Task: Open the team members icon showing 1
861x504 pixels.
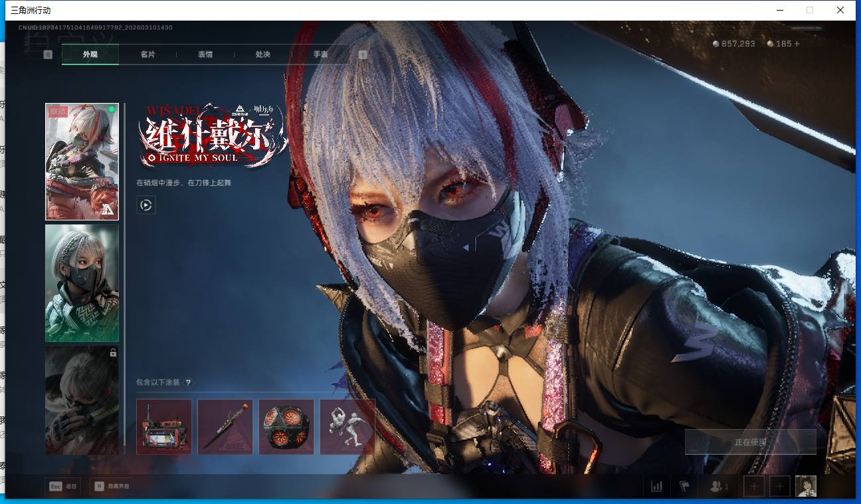Action: point(719,487)
